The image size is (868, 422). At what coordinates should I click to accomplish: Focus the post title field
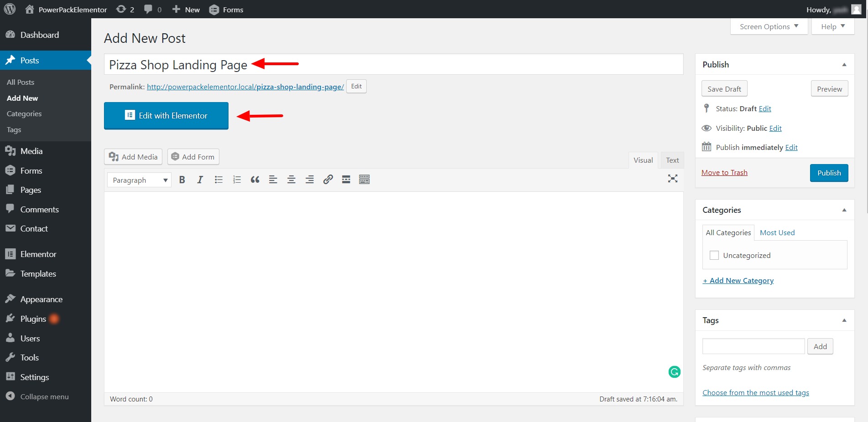394,64
